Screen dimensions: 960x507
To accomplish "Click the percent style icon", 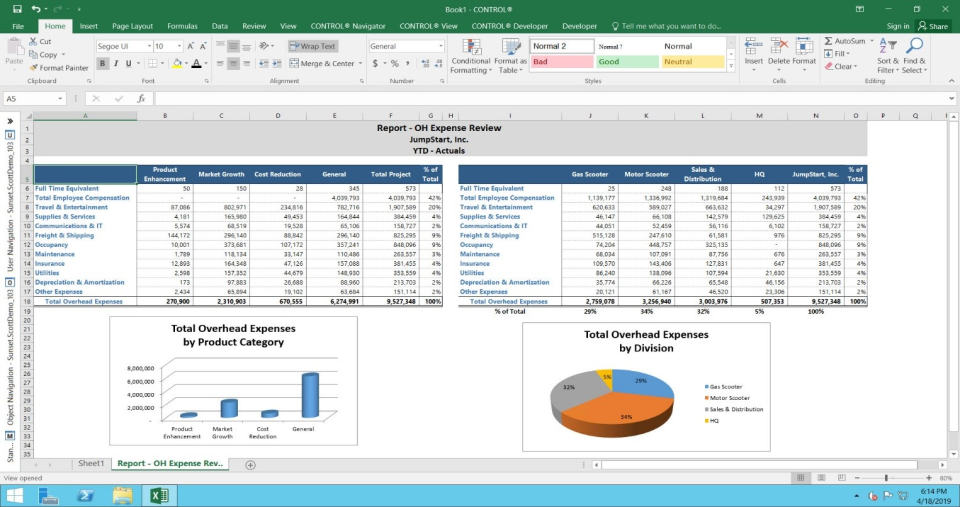I will pos(394,63).
